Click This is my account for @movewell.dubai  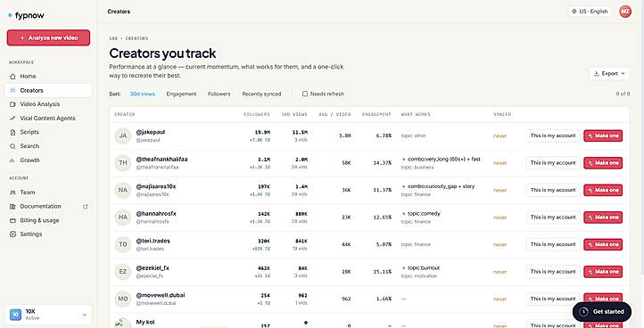tap(553, 299)
